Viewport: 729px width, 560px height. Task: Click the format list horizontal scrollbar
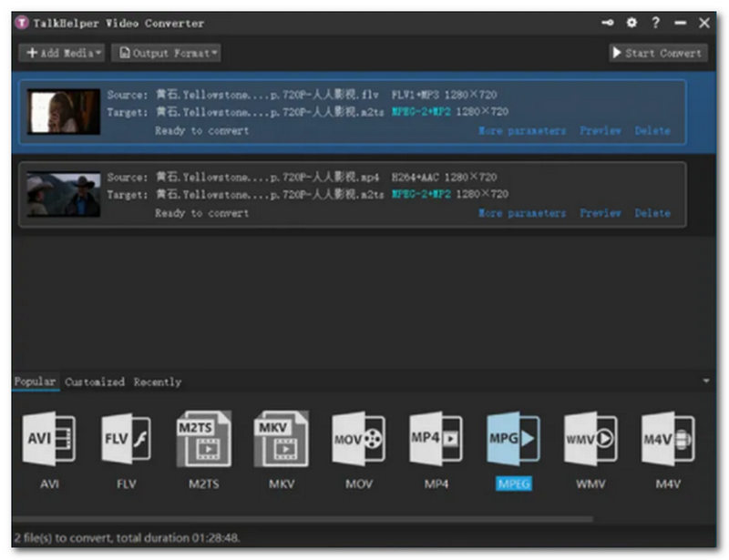tap(303, 519)
